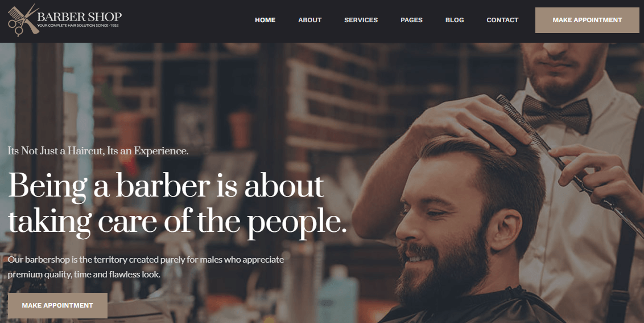Click the hero section Make Appointment button

point(57,305)
